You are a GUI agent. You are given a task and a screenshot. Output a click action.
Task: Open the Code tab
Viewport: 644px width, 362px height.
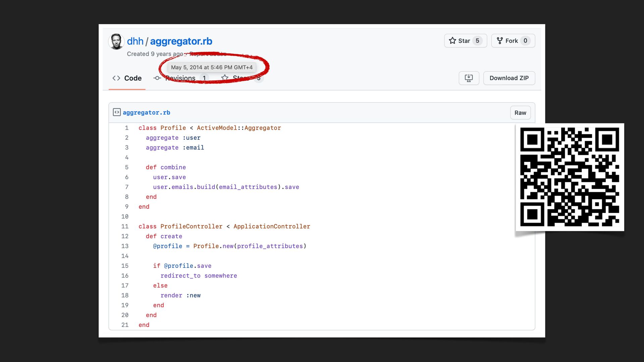[133, 78]
